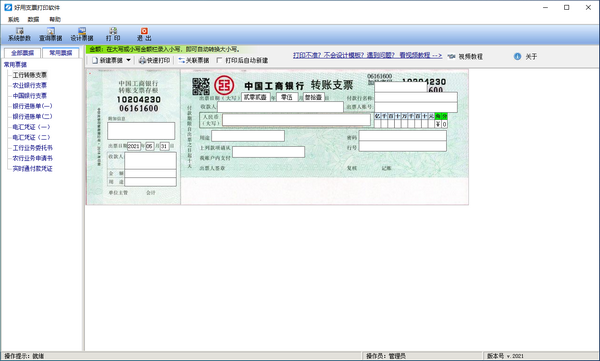Click the amount digit cell showing 0
600x361 pixels.
tap(444, 124)
